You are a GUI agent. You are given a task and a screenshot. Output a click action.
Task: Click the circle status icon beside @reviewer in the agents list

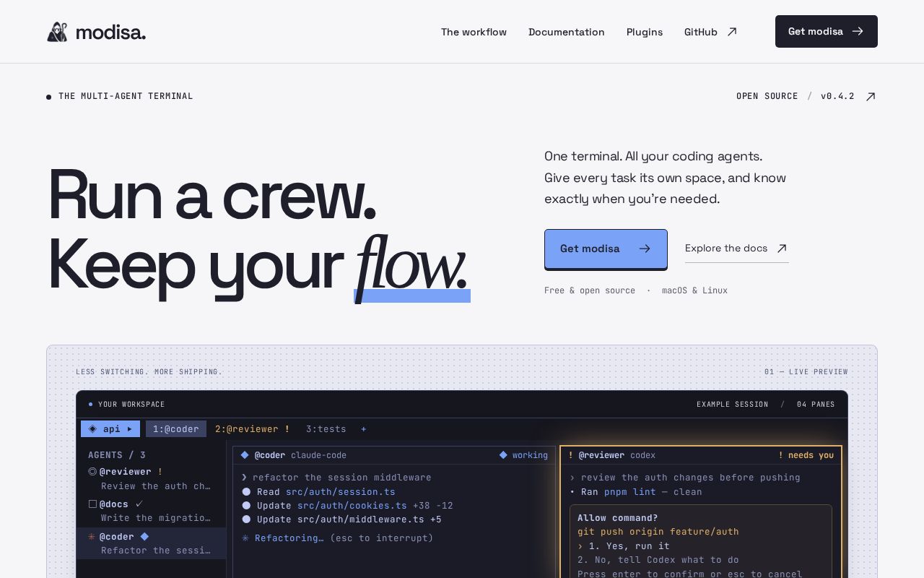point(92,471)
